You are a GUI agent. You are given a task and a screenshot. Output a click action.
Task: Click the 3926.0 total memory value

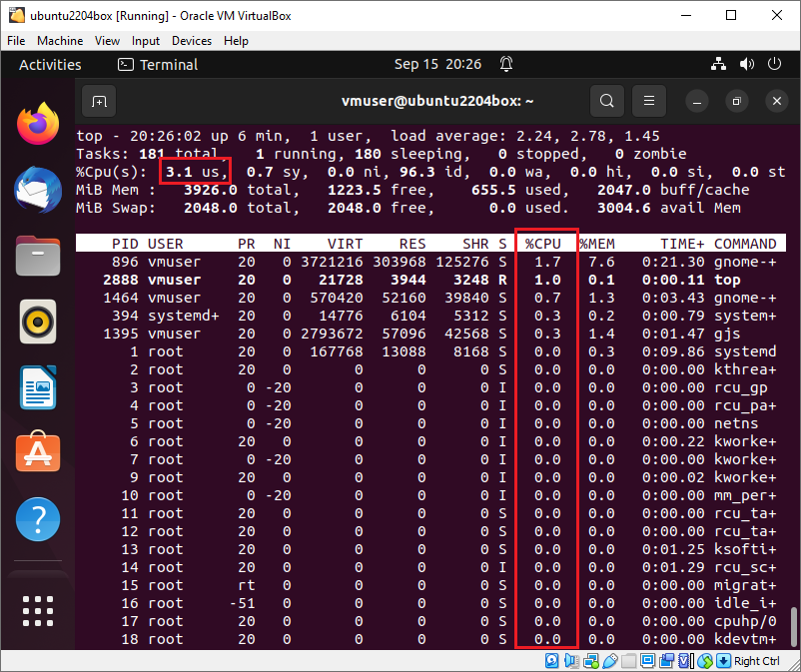[x=211, y=190]
